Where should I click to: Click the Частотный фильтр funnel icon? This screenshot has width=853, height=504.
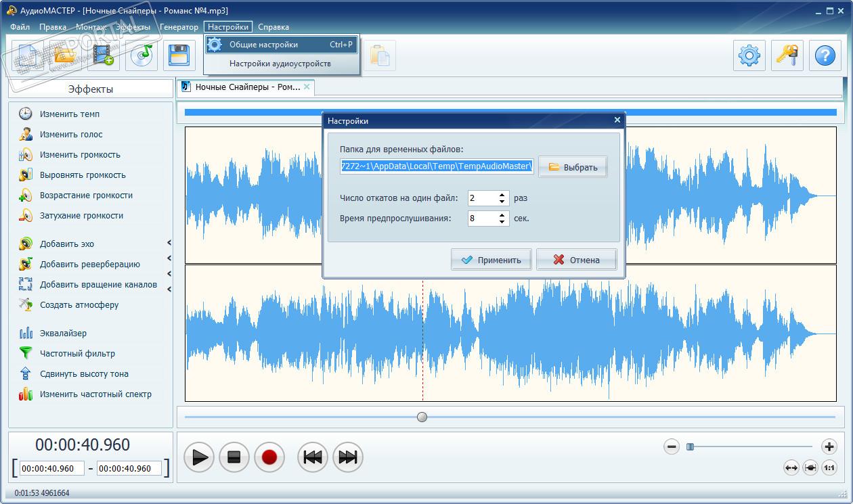click(x=26, y=353)
